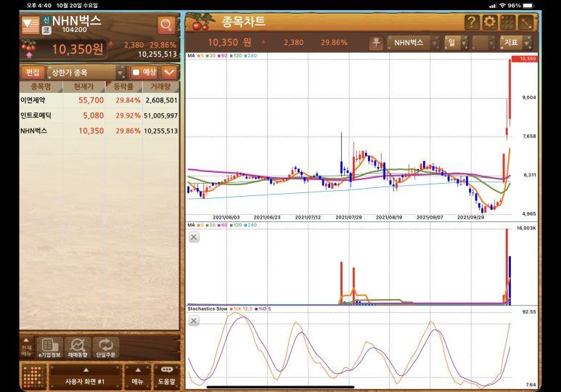Open e기업정보 company info icon
Viewport: 561px width, 392px height.
click(49, 348)
